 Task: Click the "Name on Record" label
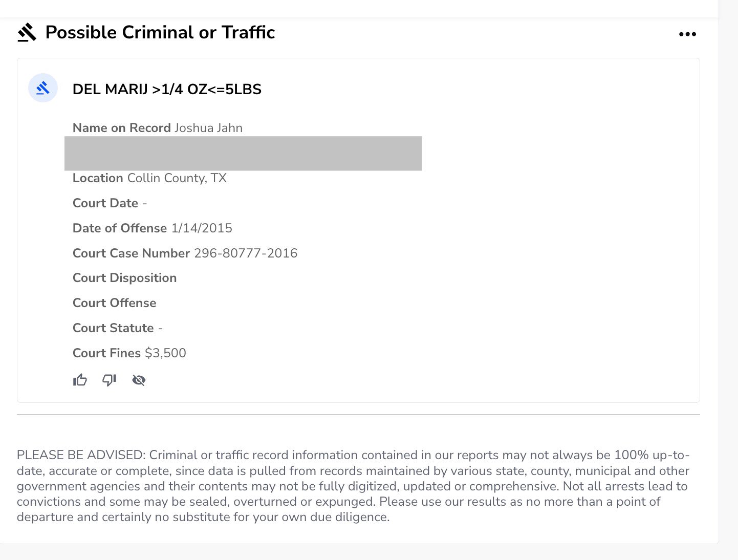(x=121, y=128)
